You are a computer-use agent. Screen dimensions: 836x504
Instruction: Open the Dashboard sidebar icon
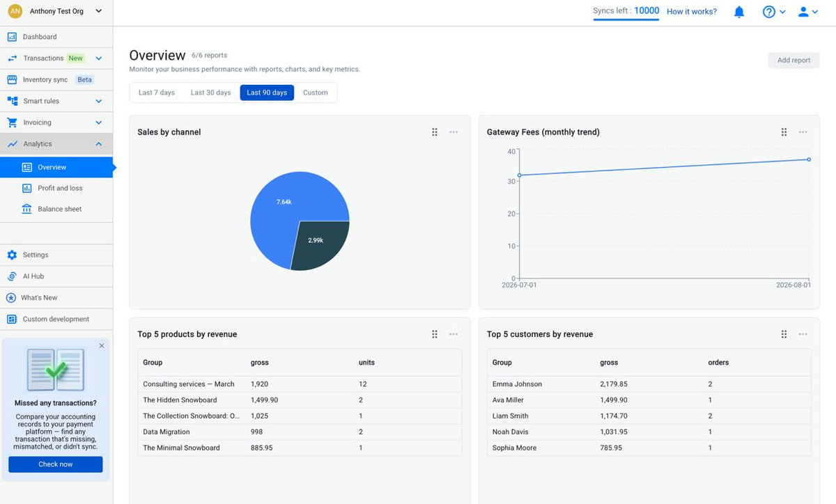point(12,37)
